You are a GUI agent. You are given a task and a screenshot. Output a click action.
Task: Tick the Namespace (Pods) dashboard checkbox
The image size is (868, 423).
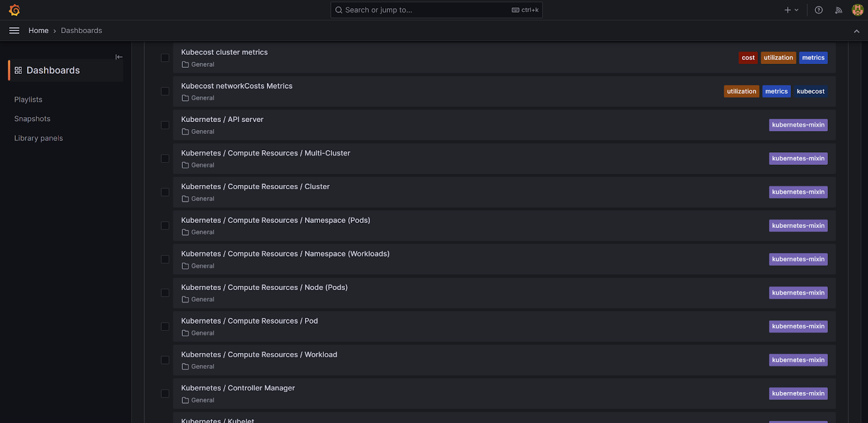tap(165, 226)
